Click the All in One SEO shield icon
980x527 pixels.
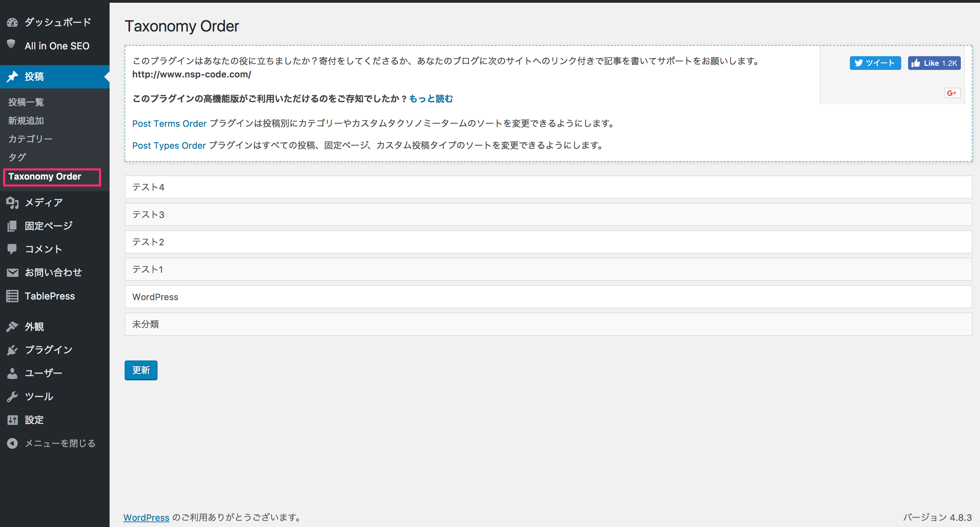11,45
